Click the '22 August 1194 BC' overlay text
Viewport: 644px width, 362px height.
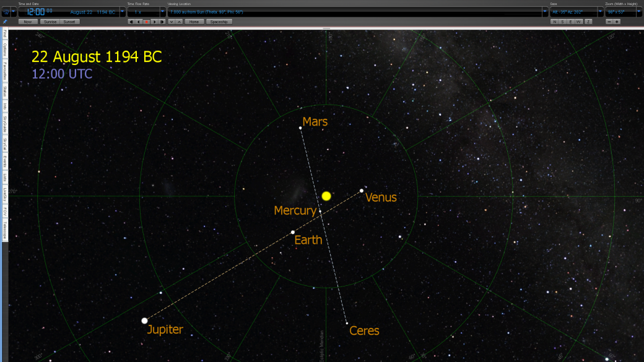click(x=97, y=57)
